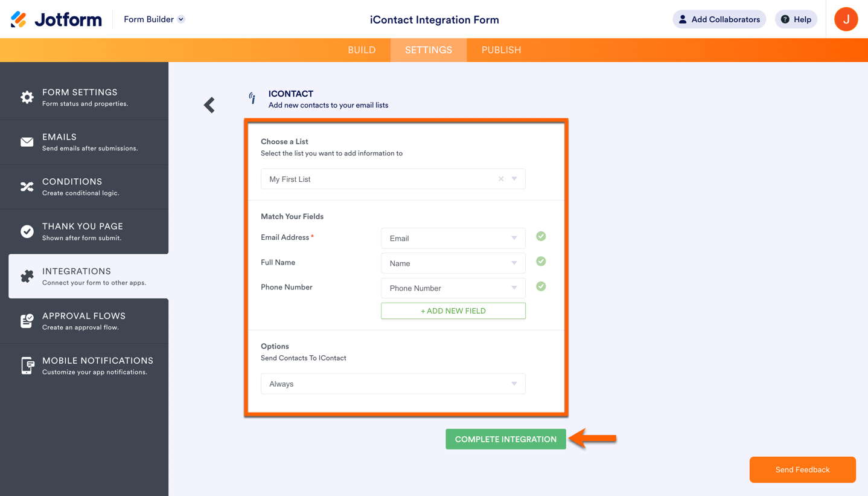
Task: Open the Phone Number mapping dropdown
Action: 453,288
